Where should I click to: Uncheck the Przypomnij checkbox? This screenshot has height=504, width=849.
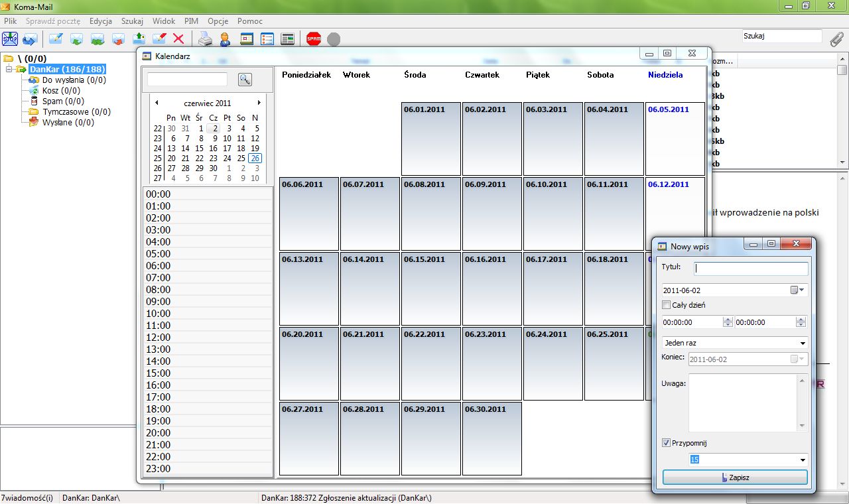coord(667,443)
